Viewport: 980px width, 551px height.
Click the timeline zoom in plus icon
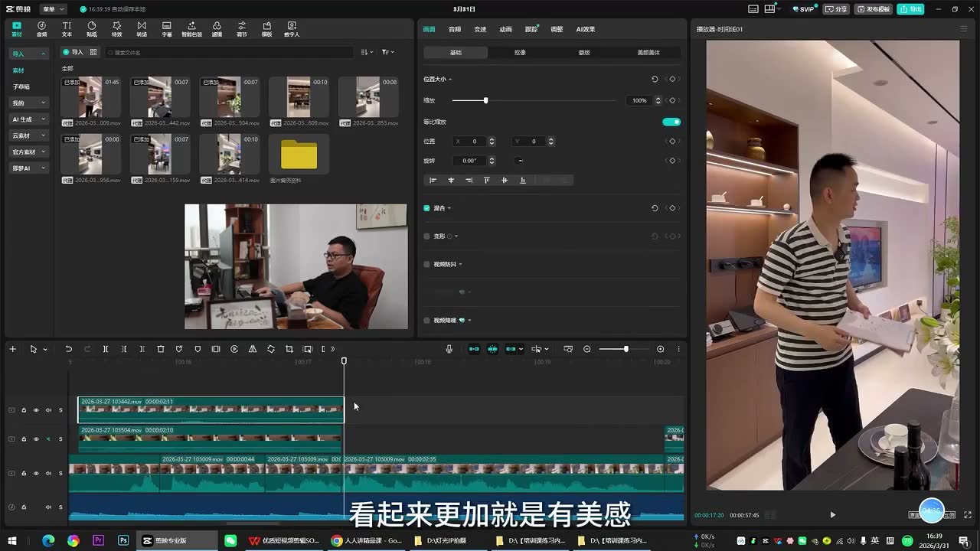[x=661, y=349]
